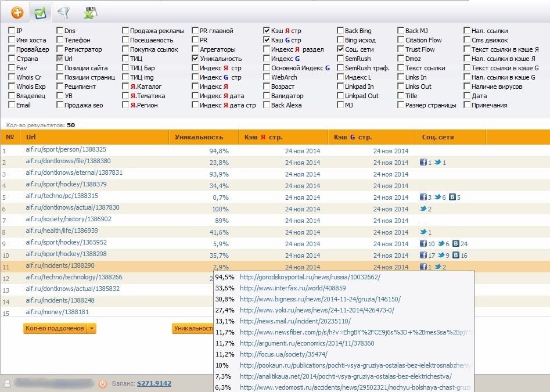The image size is (550, 392).
Task: Uncheck the Уникальность checkbox
Action: 195,59
